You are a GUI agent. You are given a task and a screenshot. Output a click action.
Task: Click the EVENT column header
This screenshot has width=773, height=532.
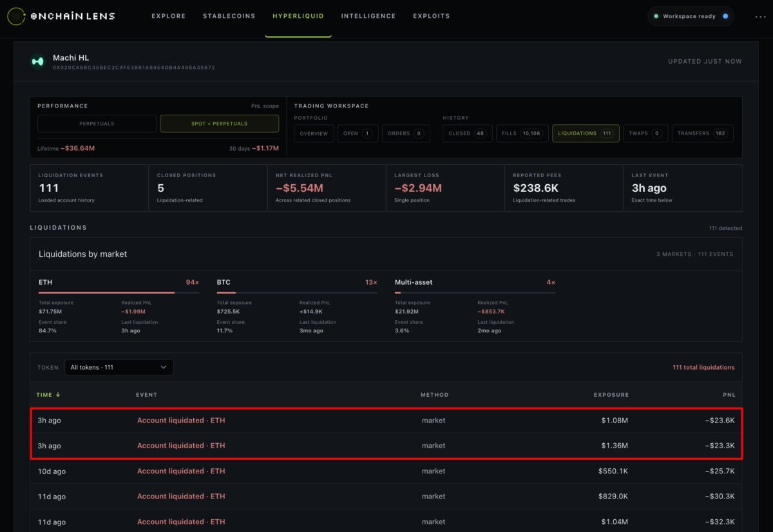pos(146,395)
